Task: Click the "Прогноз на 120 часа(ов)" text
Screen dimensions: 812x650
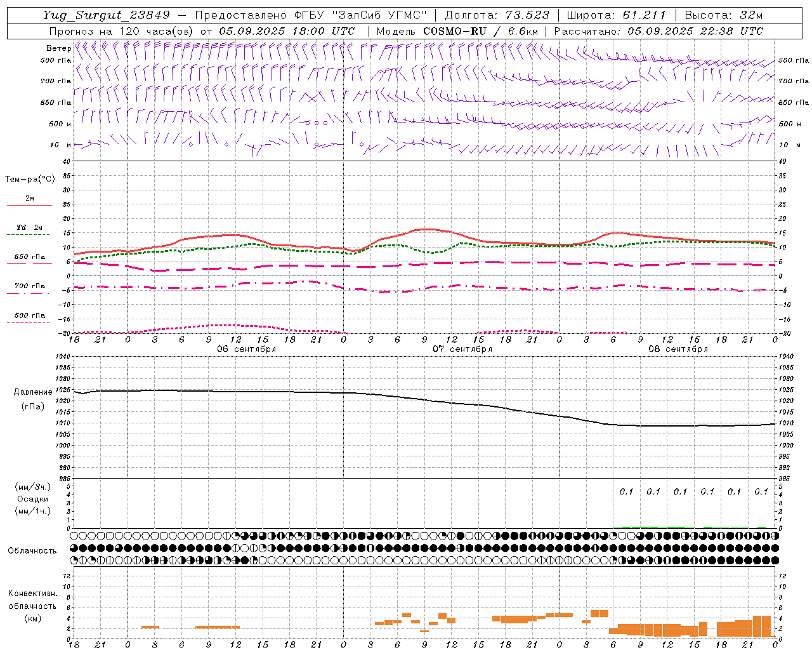Action: click(122, 31)
